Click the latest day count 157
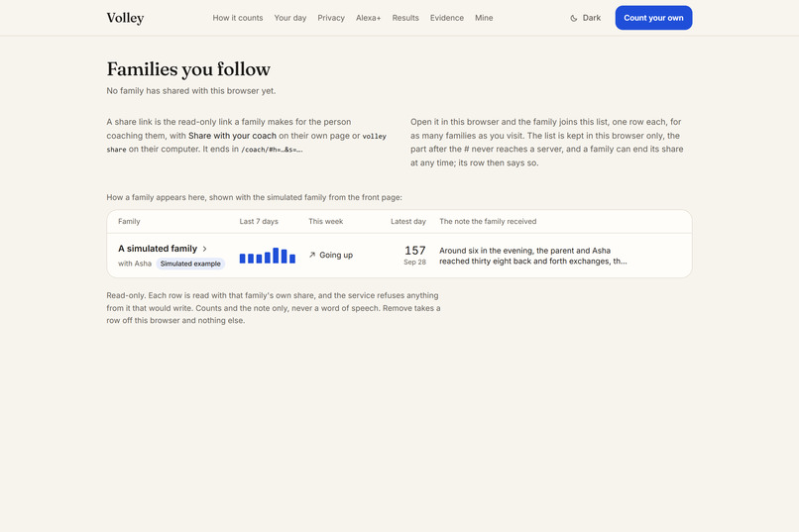Screen dimensions: 799x532 414,251
